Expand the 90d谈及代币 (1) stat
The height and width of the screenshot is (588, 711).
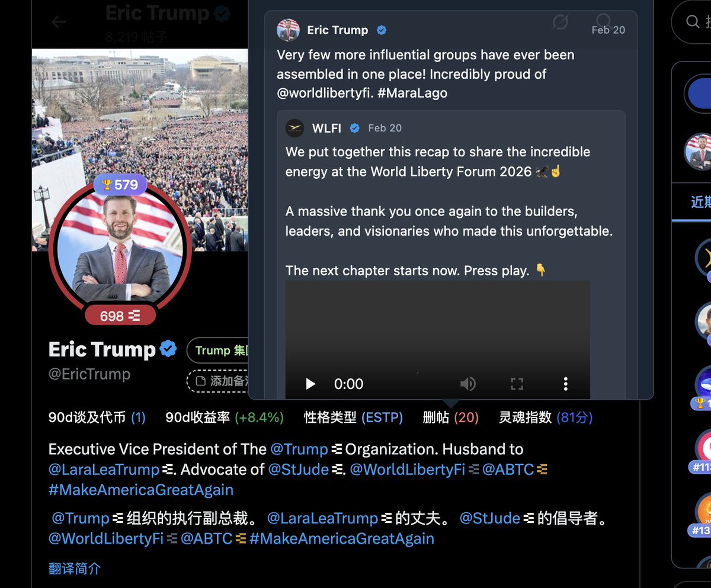[97, 417]
